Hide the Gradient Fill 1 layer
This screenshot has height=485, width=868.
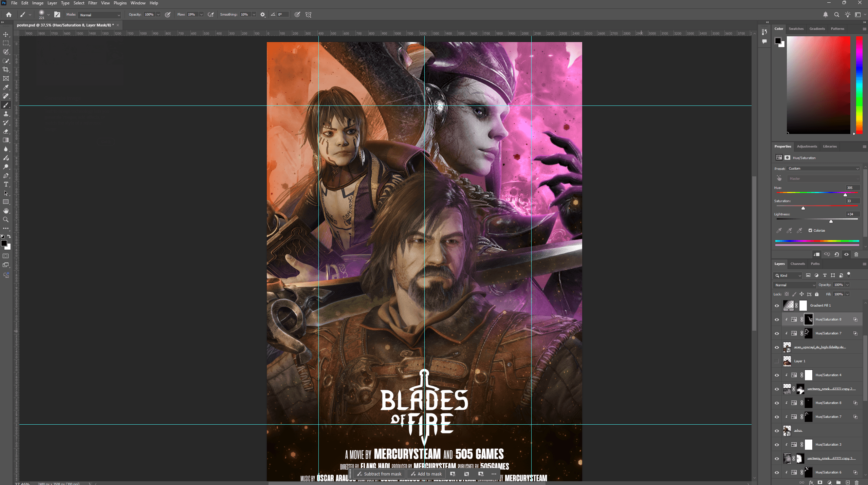coord(777,306)
